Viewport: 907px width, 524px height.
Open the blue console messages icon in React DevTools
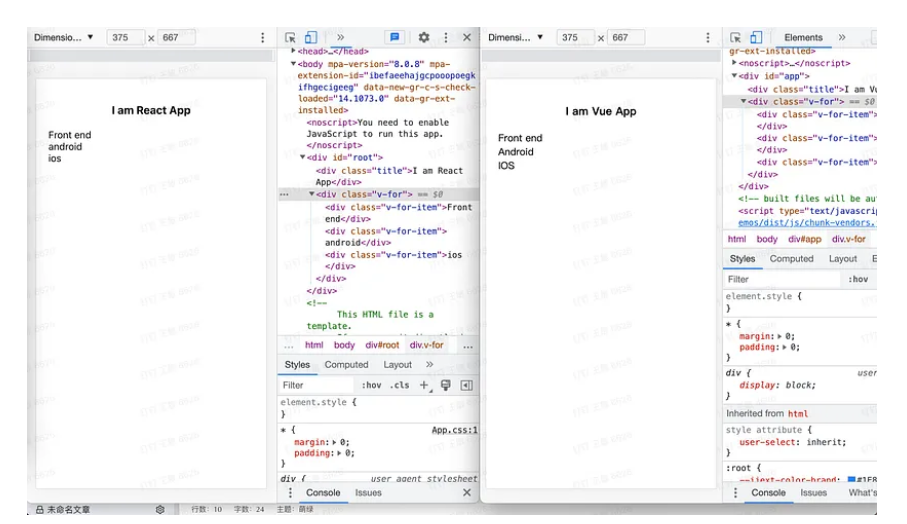pos(394,38)
